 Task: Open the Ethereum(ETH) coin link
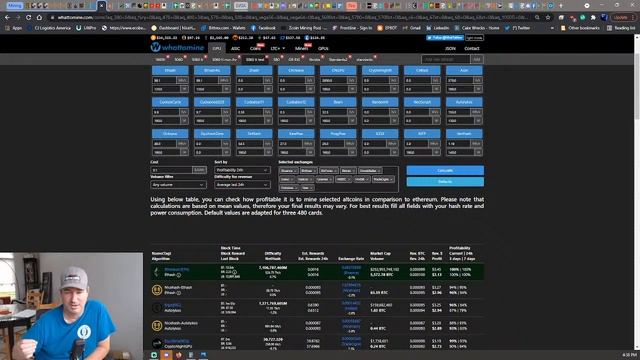pos(177,269)
